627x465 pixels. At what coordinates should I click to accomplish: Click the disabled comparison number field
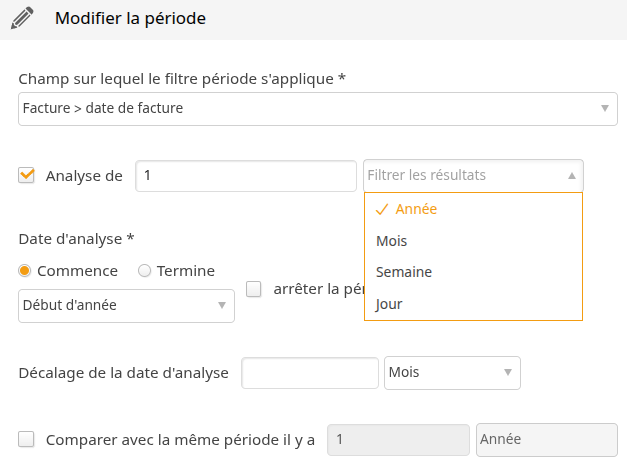point(398,440)
